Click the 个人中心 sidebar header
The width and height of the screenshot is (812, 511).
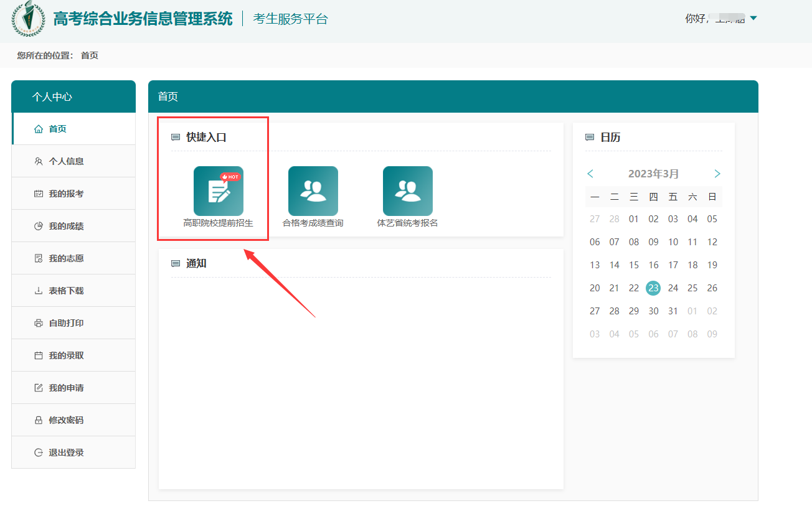[52, 96]
